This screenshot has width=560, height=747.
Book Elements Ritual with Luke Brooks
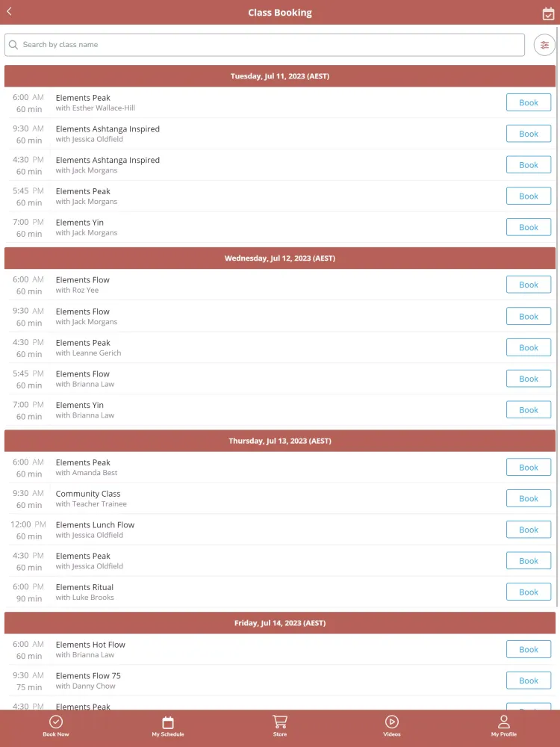[529, 592]
